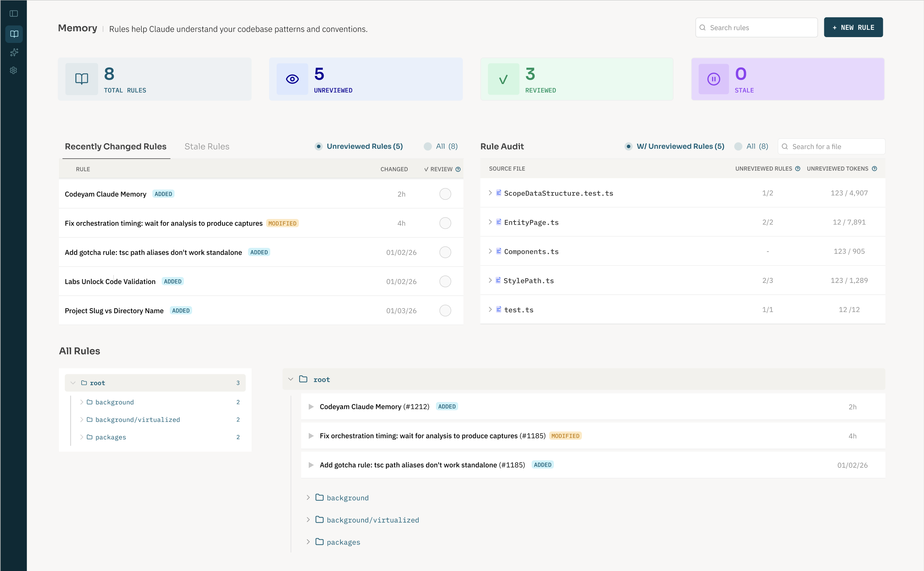Open settings gear in sidebar
924x571 pixels.
pyautogui.click(x=13, y=70)
